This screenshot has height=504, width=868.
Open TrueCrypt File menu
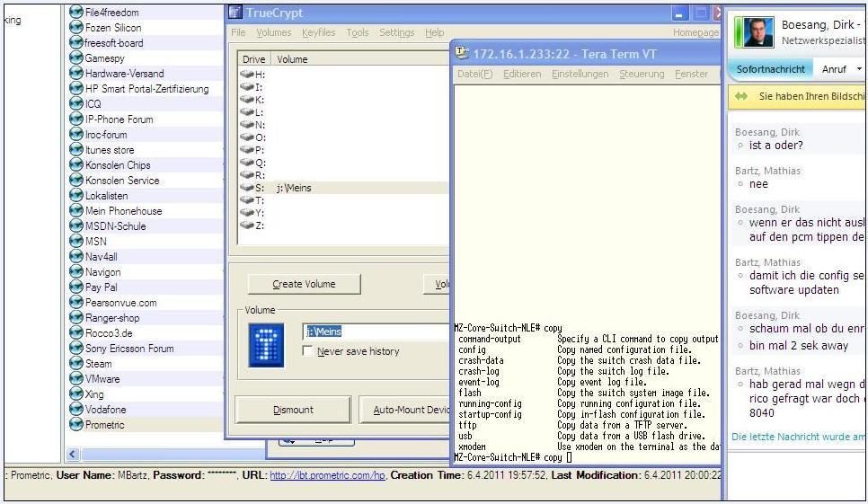[x=238, y=32]
